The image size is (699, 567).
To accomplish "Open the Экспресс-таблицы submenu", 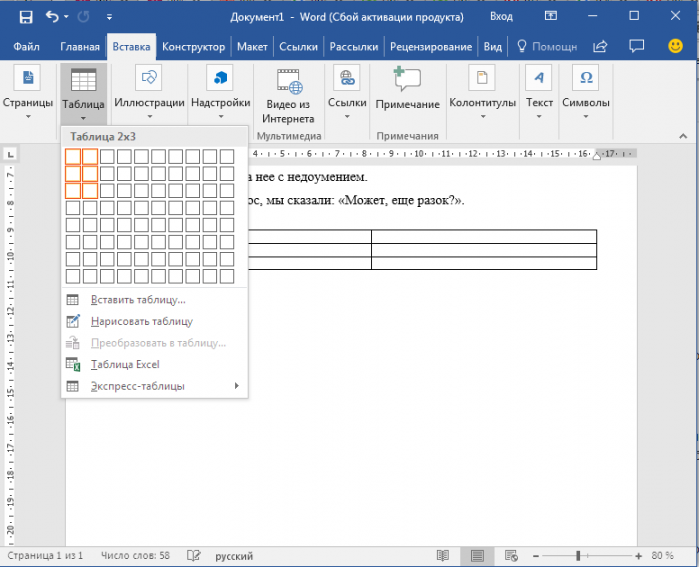I will coord(154,386).
